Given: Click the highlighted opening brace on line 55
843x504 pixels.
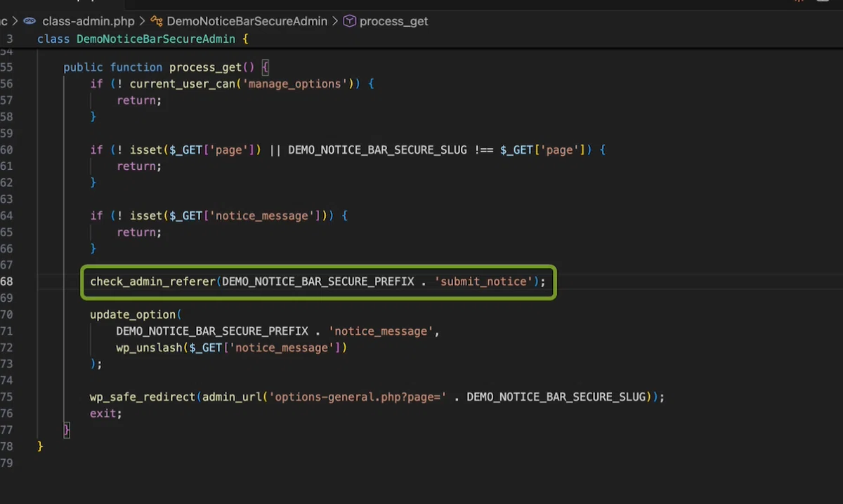Looking at the screenshot, I should pos(266,67).
